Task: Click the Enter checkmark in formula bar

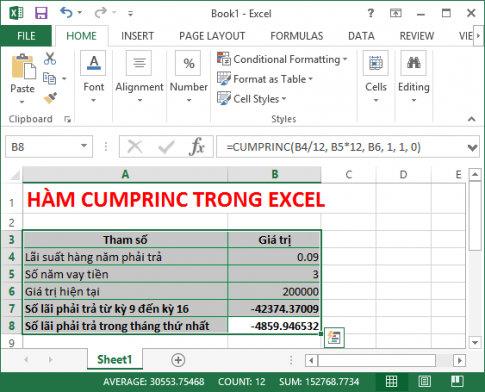Action: coord(166,147)
